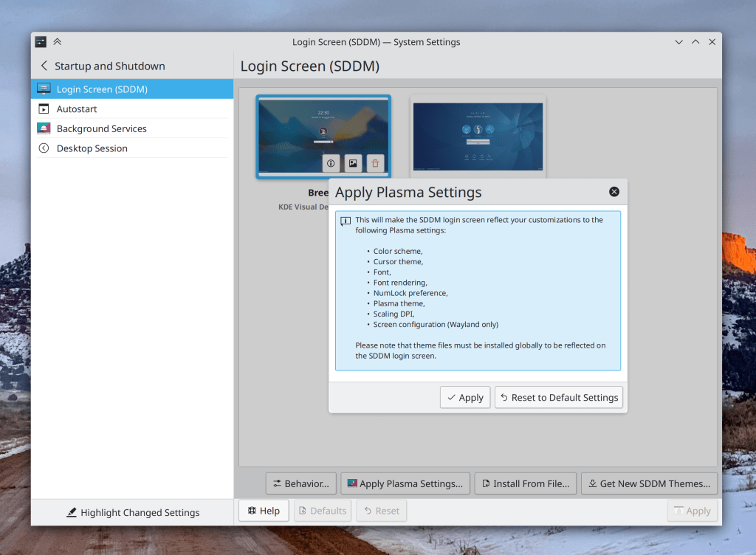This screenshot has height=555, width=756.
Task: Toggle Highlight Changed Settings
Action: tap(132, 512)
